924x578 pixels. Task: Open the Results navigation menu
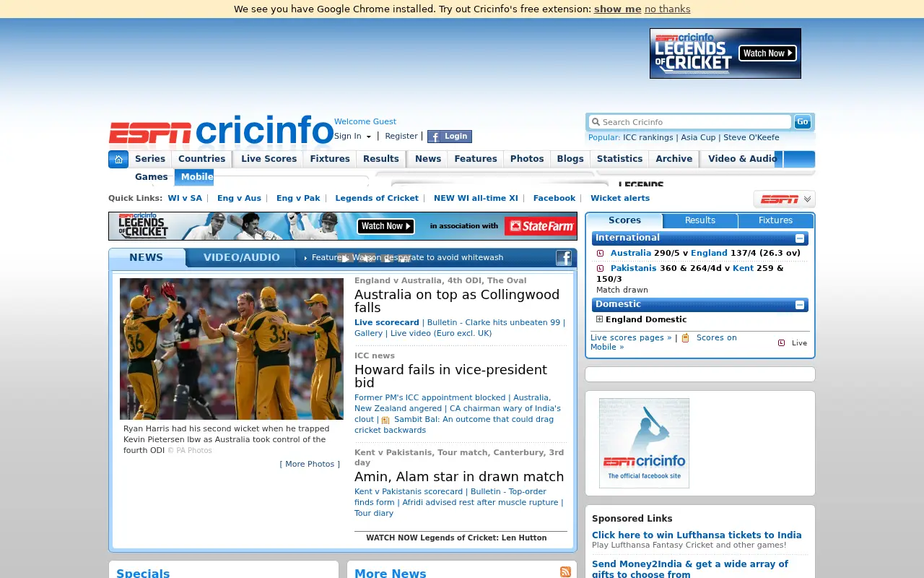click(381, 159)
